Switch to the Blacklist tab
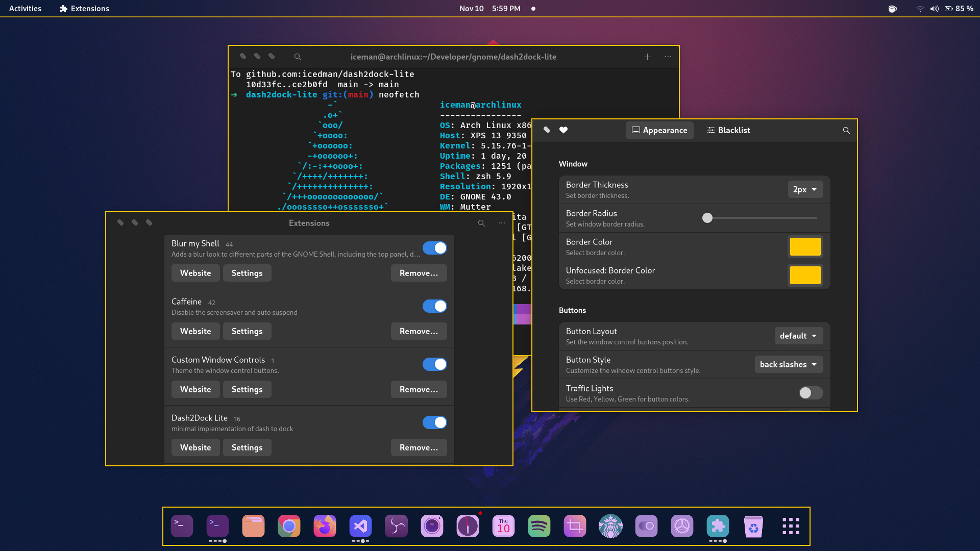 728,130
